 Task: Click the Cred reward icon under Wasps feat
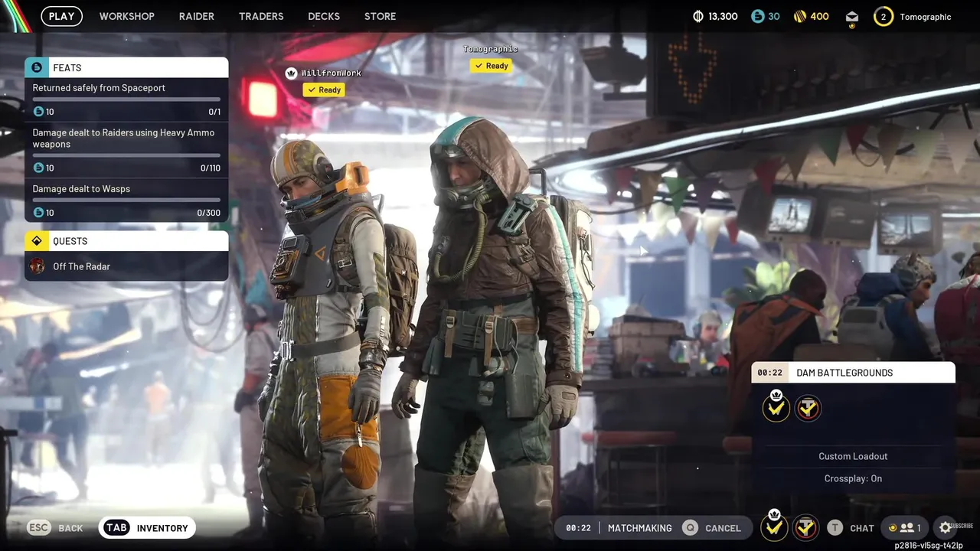tap(38, 213)
